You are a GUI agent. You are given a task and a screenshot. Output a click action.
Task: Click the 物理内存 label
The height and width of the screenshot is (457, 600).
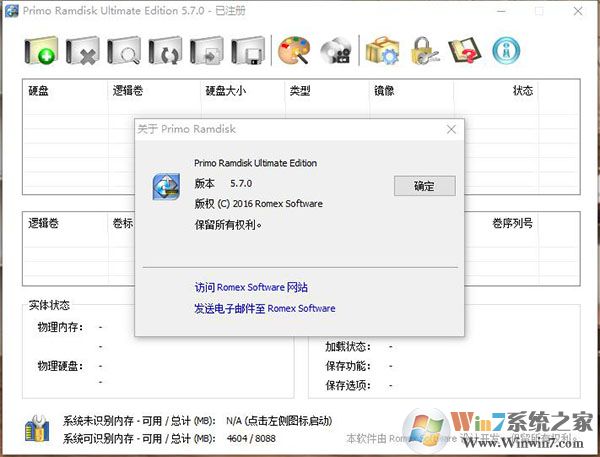point(60,327)
